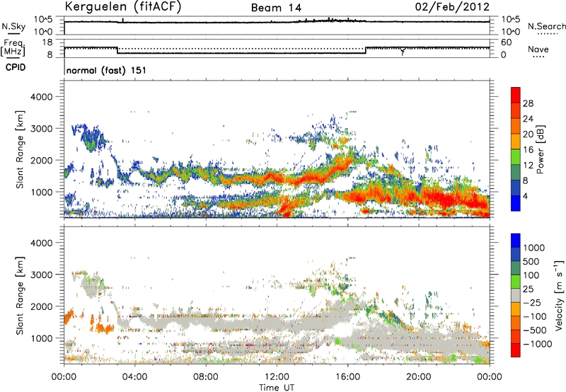566x392 pixels.
Task: Click the 'Freq. [MHz]' label
Action: (x=13, y=48)
